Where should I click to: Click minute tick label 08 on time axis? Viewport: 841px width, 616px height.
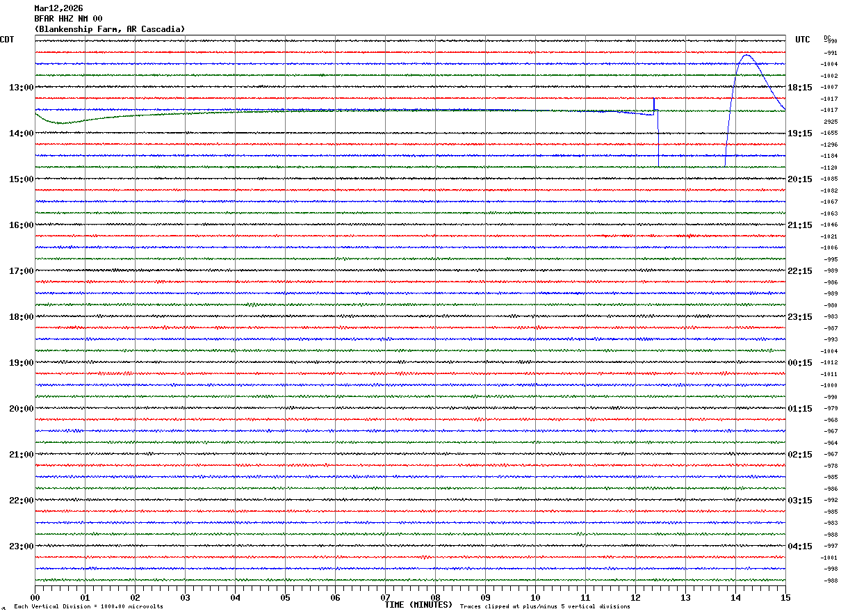(435, 597)
